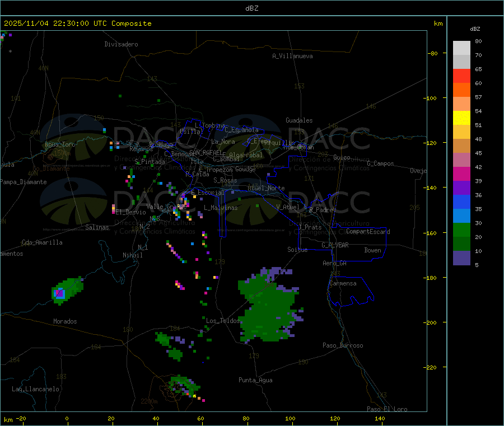This screenshot has height=426, width=504.
Task: Click the 35 dBZ blue legend swatch
Action: 461,202
